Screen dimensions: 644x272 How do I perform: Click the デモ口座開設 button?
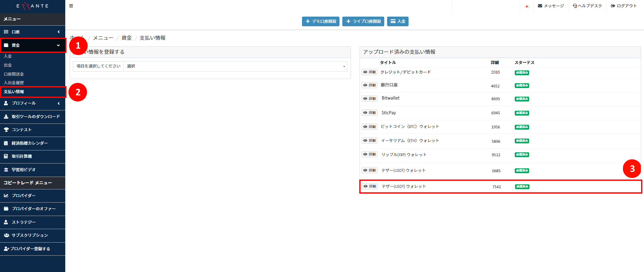[x=321, y=21]
